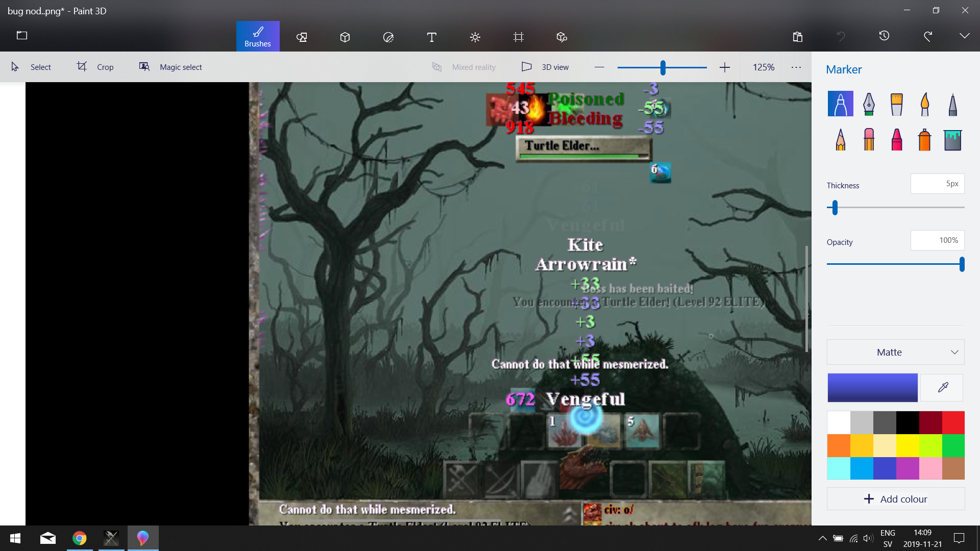Click the current blue colour swatch
The image size is (980, 551).
[872, 388]
